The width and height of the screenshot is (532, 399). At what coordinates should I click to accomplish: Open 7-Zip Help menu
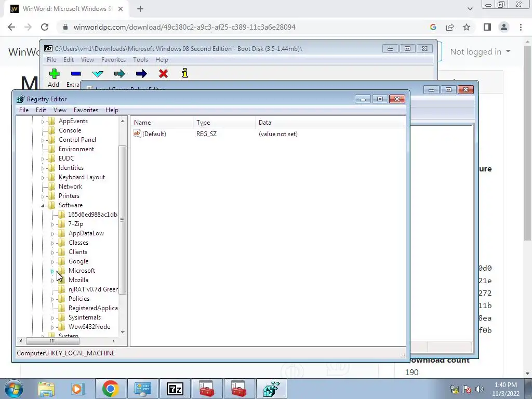coord(162,60)
